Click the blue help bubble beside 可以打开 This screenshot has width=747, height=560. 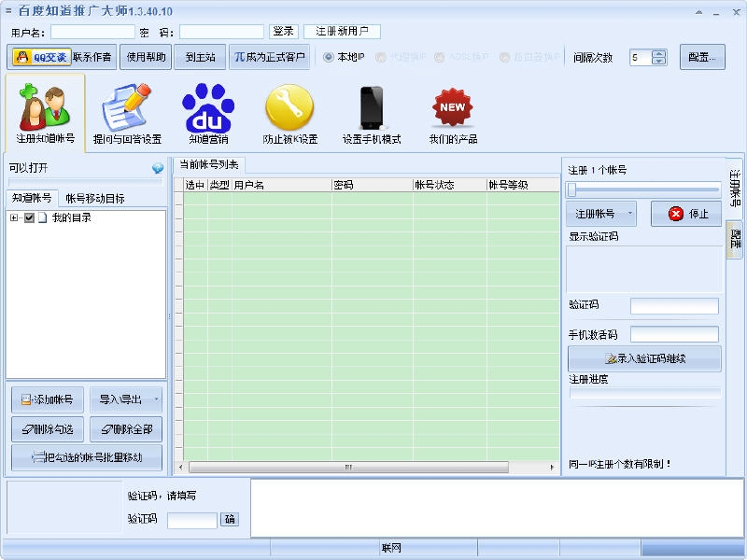[158, 168]
